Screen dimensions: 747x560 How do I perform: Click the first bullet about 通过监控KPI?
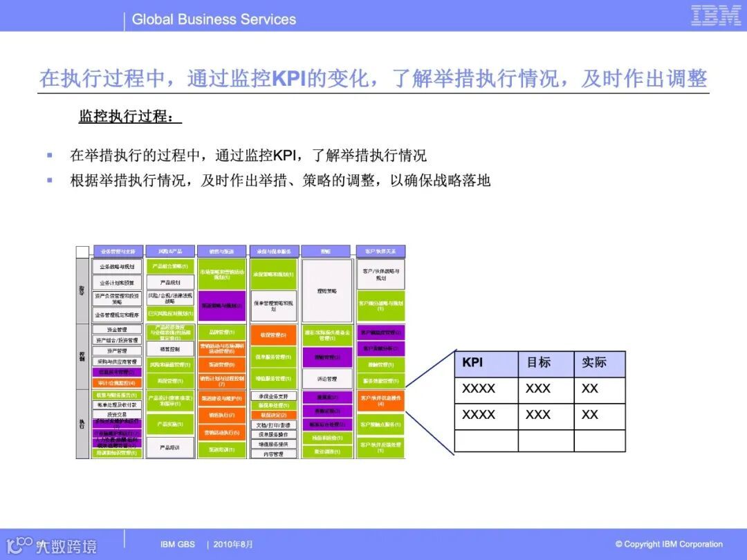[248, 156]
